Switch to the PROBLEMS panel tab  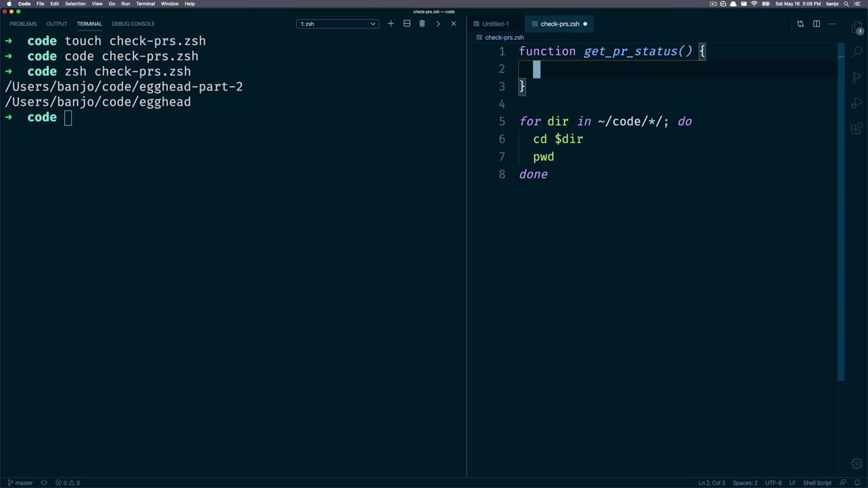tap(23, 24)
